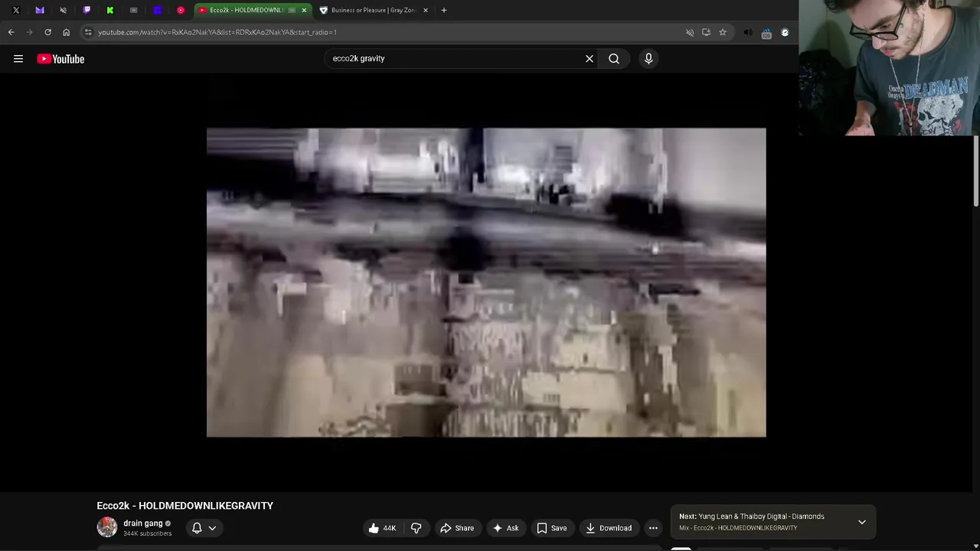980x551 pixels.
Task: Open the round gauge extension icon
Action: [785, 32]
